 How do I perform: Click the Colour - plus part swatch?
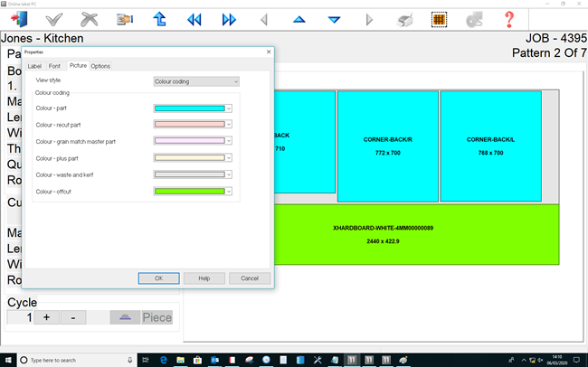click(x=189, y=158)
